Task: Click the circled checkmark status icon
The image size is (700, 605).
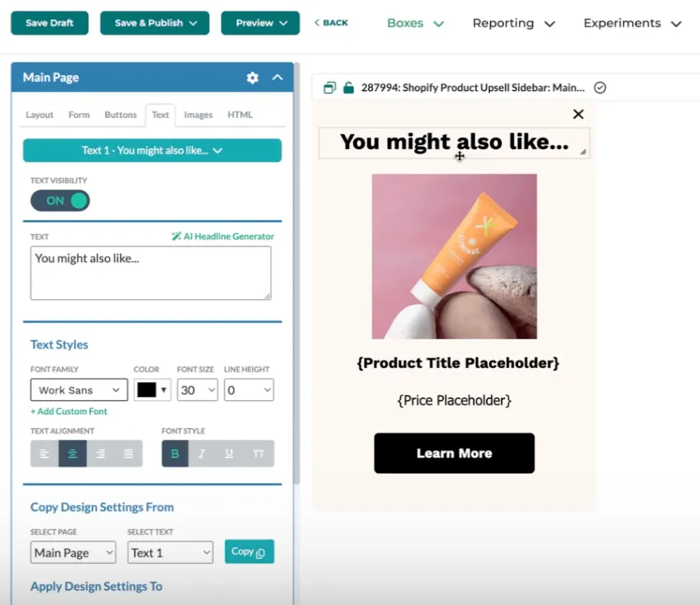Action: (x=600, y=88)
